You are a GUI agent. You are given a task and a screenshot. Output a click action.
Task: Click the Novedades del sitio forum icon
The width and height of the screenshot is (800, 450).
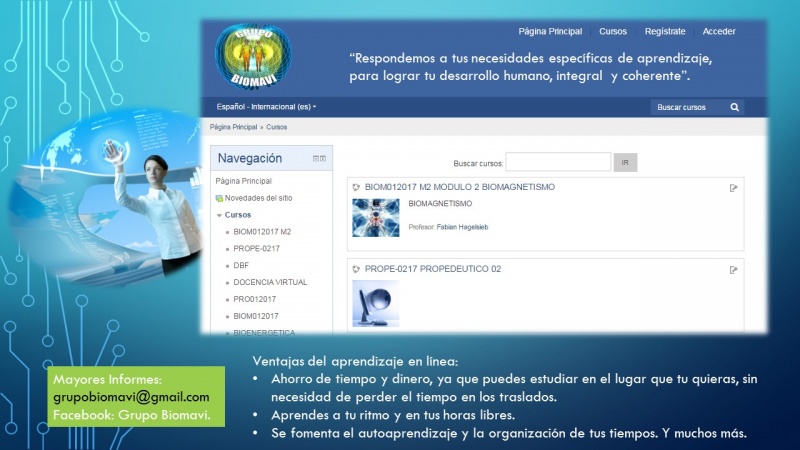click(x=219, y=198)
